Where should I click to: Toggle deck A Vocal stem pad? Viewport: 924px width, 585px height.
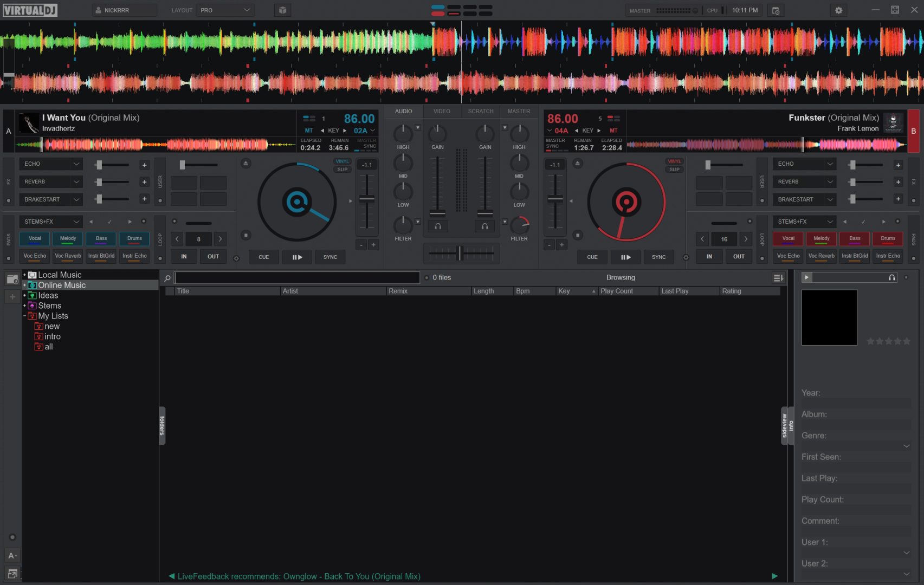coord(35,239)
